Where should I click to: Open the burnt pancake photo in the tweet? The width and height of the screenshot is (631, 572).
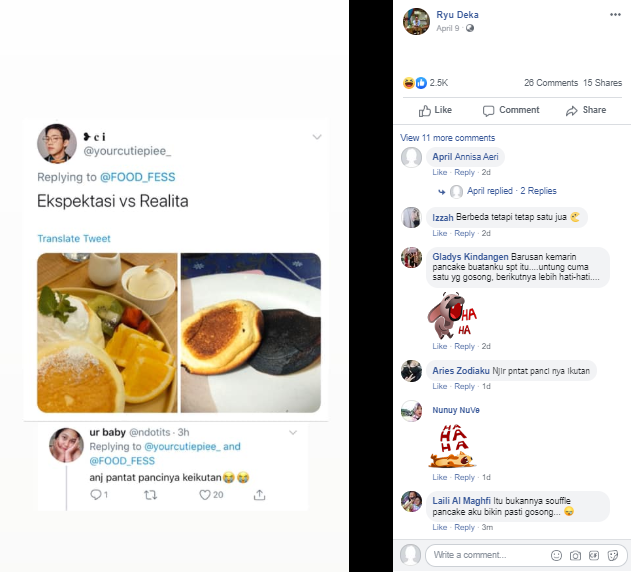250,333
